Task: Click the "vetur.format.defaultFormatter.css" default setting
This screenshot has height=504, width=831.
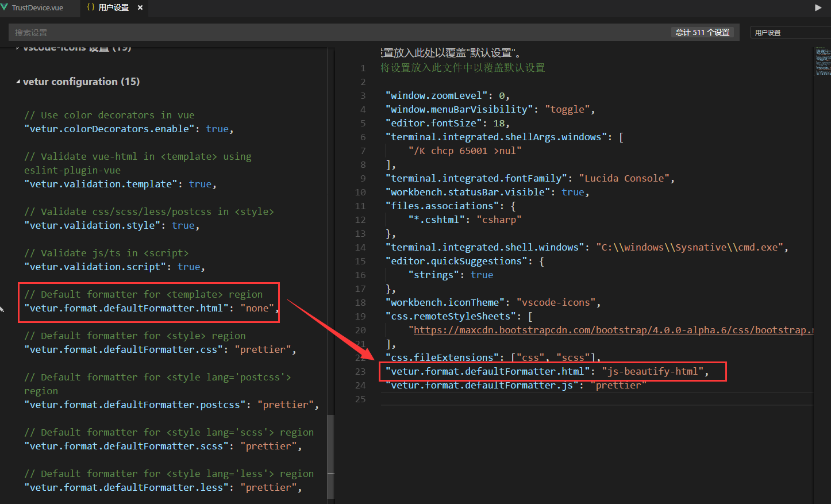Action: (x=160, y=349)
